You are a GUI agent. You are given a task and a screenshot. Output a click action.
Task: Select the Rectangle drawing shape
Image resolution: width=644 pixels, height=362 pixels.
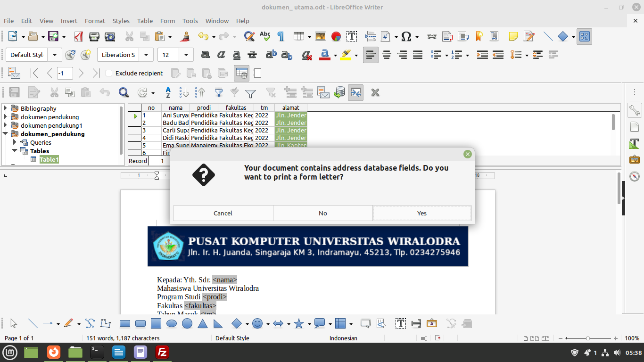pos(125,323)
